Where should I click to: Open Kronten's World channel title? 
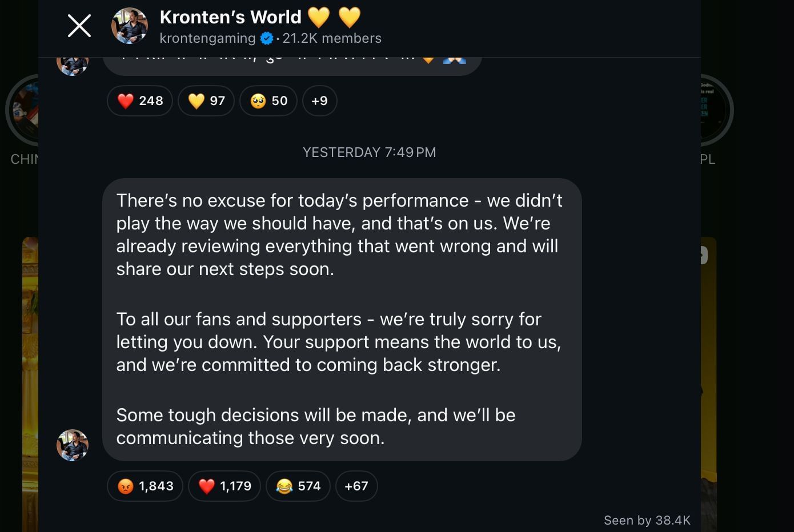pyautogui.click(x=230, y=17)
